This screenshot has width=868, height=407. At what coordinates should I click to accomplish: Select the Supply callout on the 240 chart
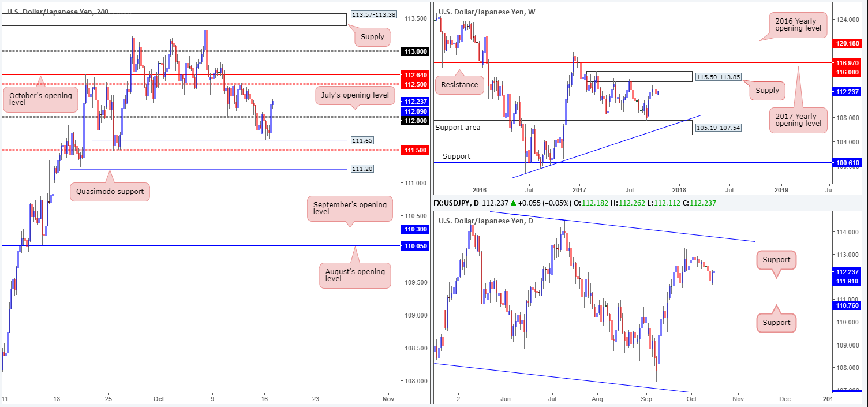(x=372, y=37)
